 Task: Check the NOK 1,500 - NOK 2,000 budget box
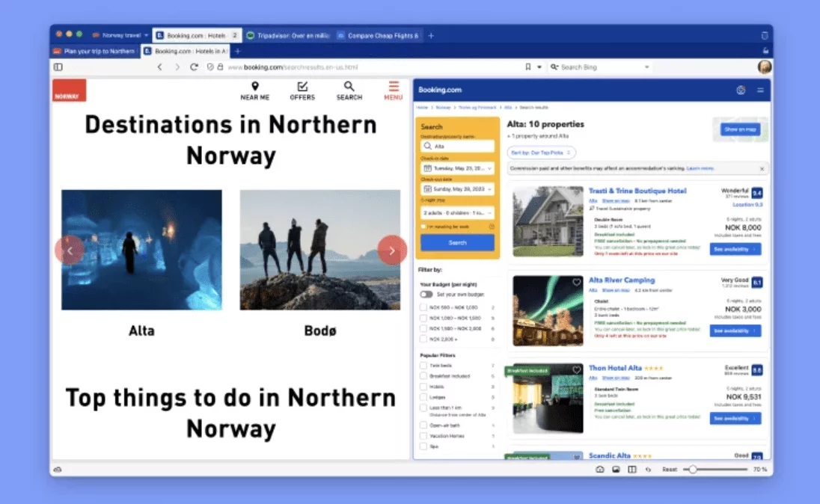pyautogui.click(x=423, y=328)
